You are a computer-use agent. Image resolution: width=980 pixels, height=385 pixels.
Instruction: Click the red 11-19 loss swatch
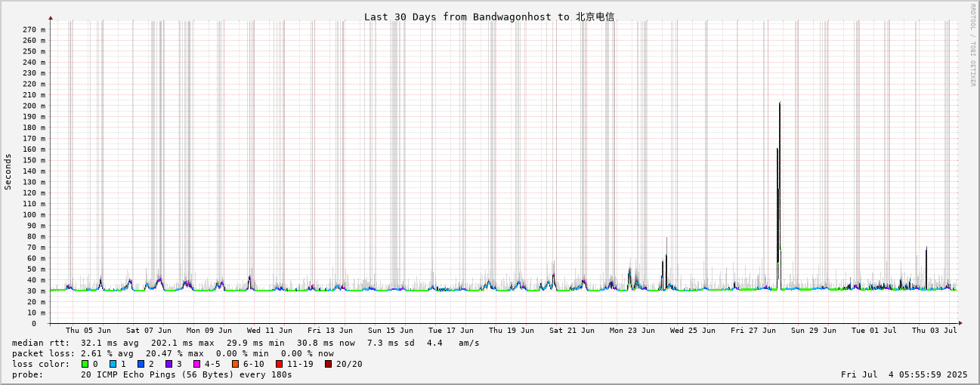[x=279, y=364]
